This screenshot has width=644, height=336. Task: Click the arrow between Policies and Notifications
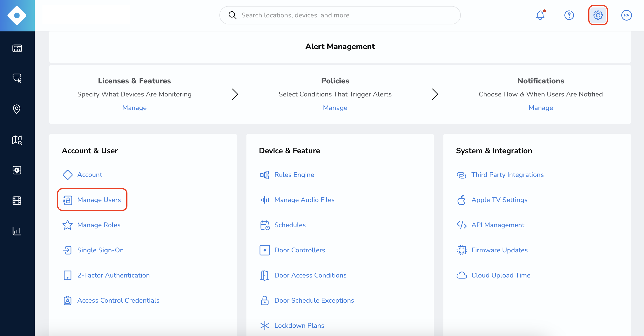coord(435,94)
